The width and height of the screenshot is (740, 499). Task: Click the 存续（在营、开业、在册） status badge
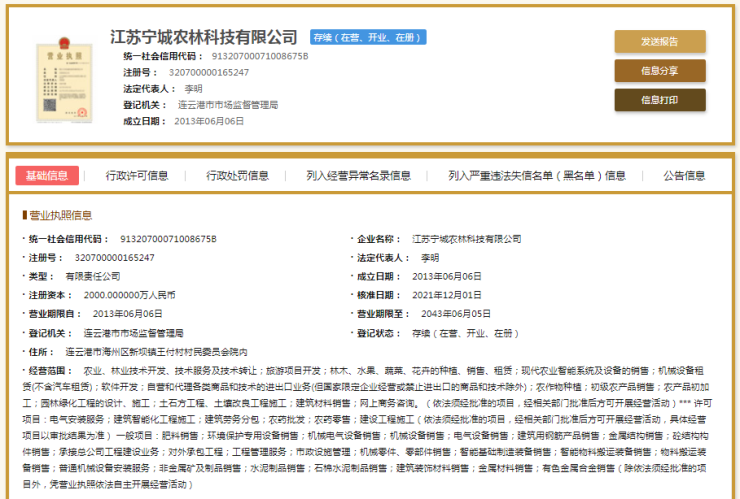tap(368, 37)
